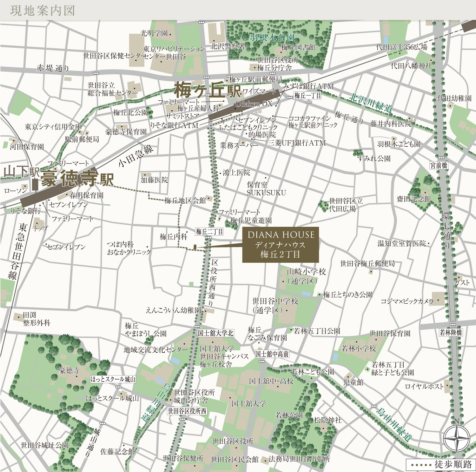
Task: Click the traffic signal icon above 宮前橋
Action: (x=441, y=158)
